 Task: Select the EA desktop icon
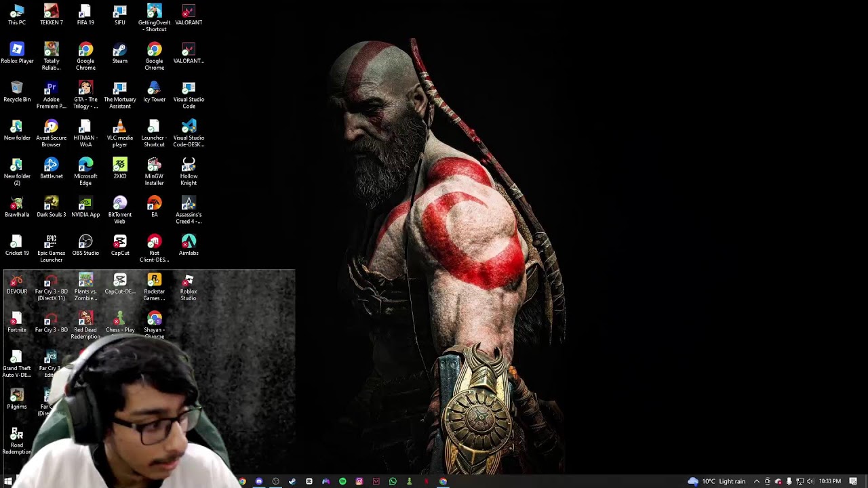click(x=154, y=207)
